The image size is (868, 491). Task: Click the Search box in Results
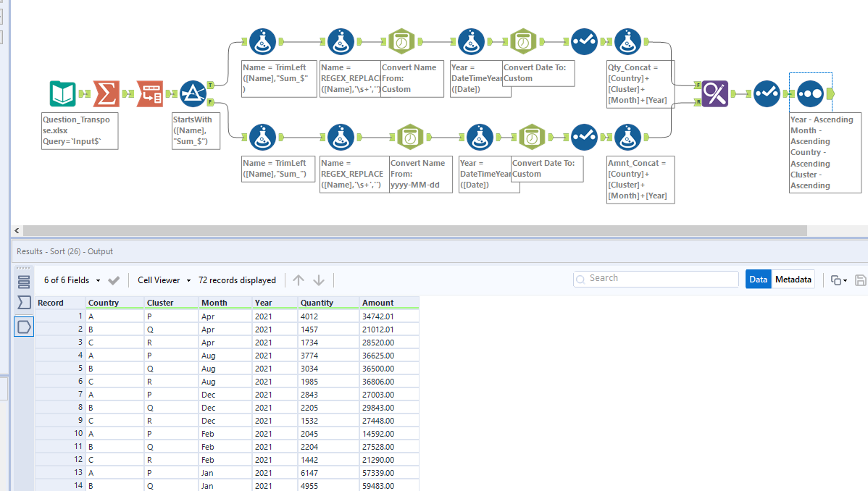656,279
